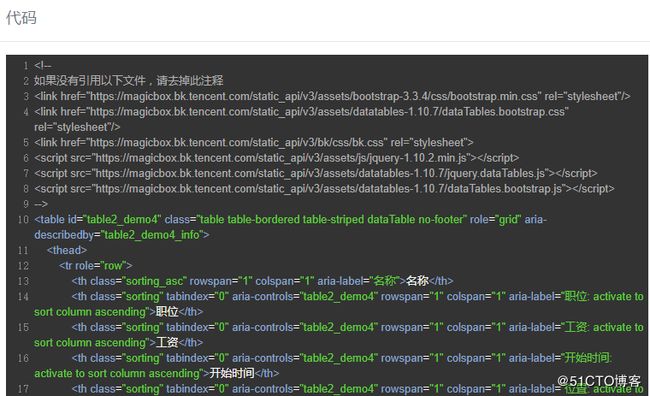
Task: Click the th line with aria-label 开始时间
Action: (342, 357)
